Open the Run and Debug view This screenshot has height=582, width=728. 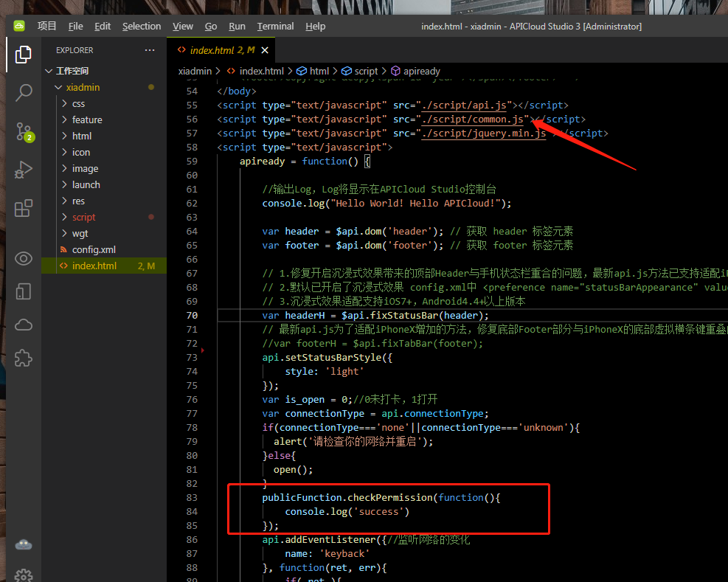[24, 170]
